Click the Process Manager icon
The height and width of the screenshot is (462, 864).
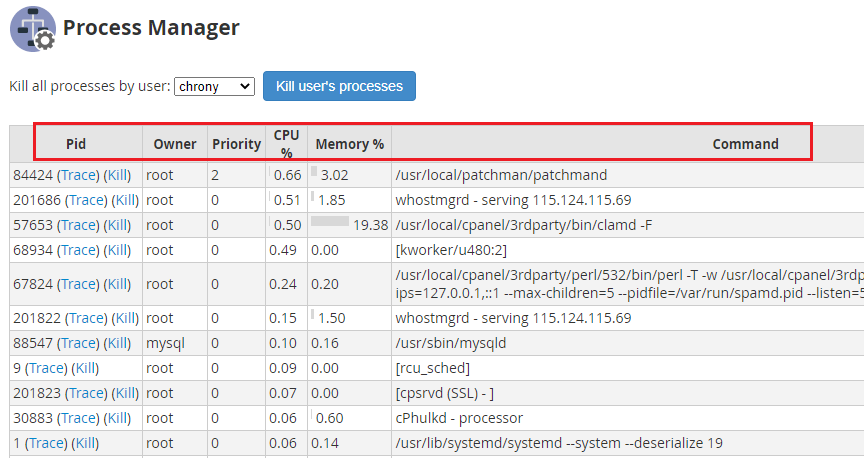tap(32, 28)
